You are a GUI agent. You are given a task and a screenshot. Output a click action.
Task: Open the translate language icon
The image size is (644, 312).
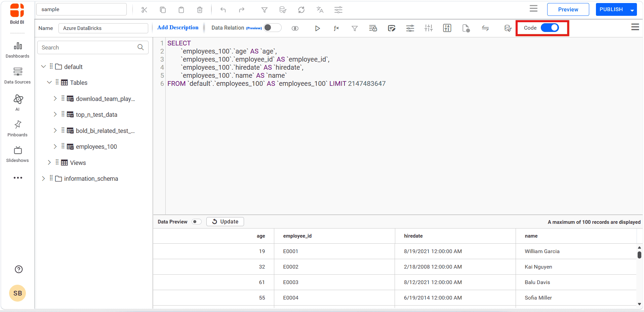(320, 10)
